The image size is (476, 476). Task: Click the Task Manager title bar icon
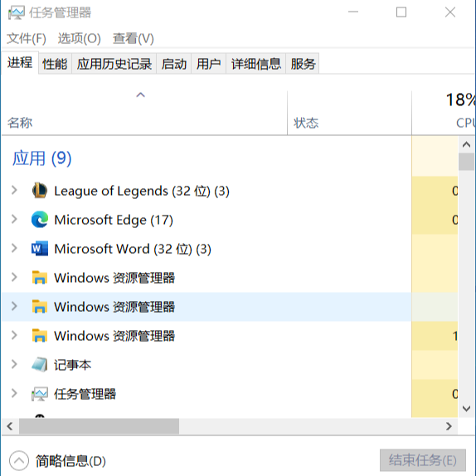point(16,12)
